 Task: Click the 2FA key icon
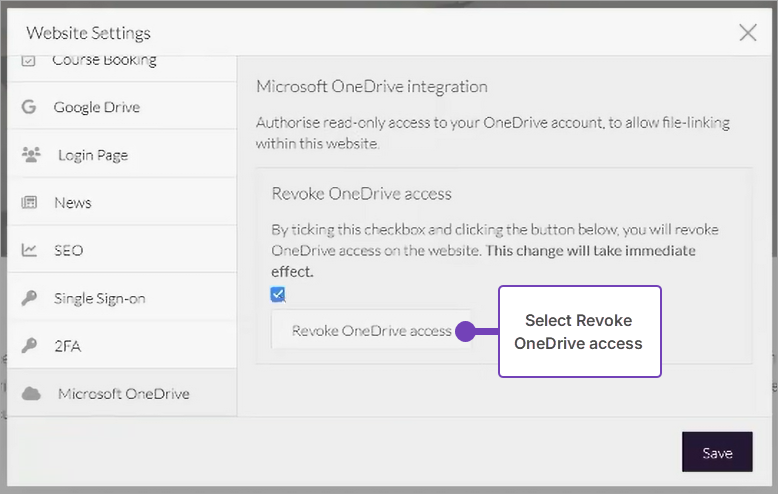[29, 346]
